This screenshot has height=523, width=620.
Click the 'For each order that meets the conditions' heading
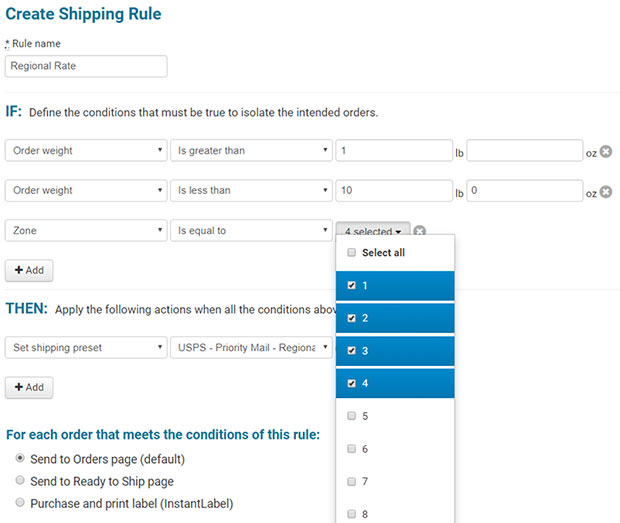pos(163,434)
